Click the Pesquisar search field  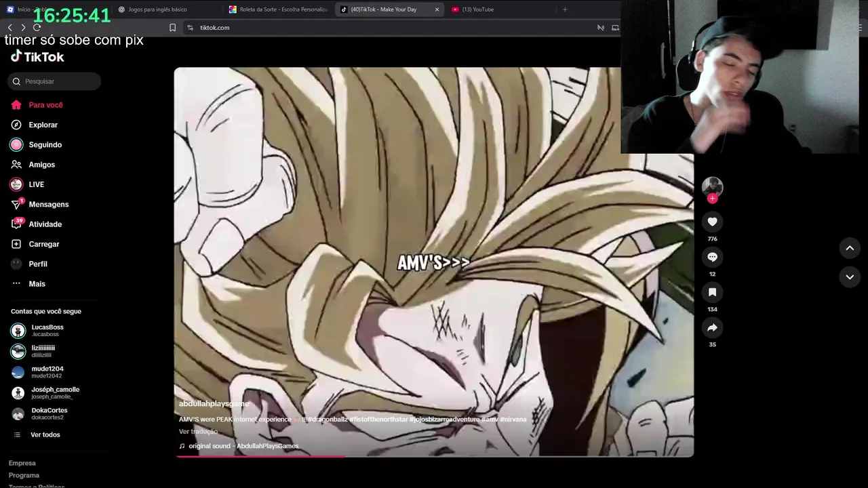[x=54, y=81]
